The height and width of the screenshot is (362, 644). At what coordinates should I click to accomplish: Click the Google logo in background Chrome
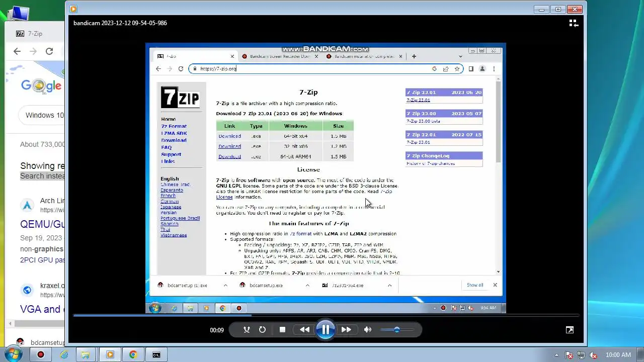42,85
